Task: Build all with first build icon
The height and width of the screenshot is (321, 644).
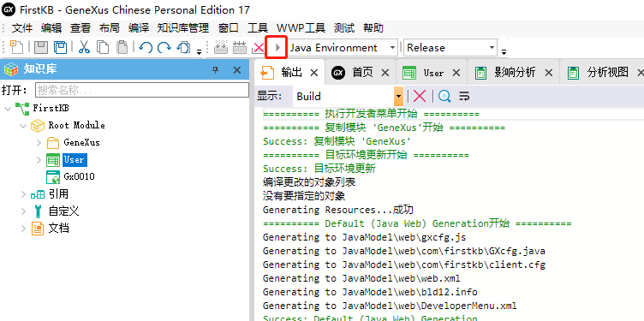Action: coord(221,48)
